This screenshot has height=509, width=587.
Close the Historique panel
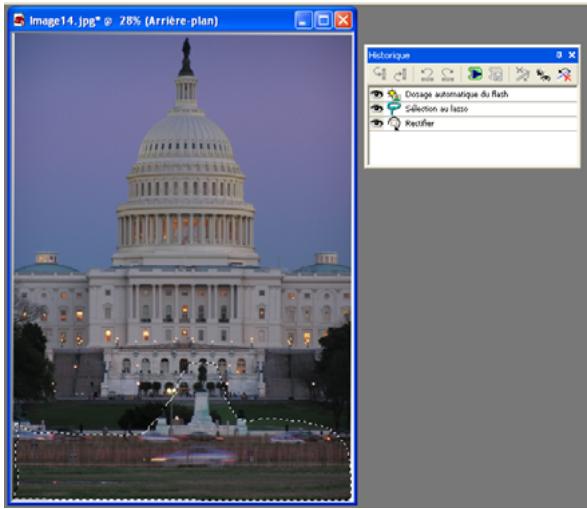[572, 55]
